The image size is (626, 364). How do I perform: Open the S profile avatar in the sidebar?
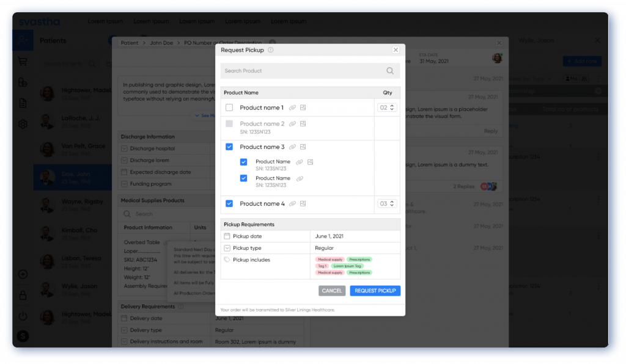23,337
